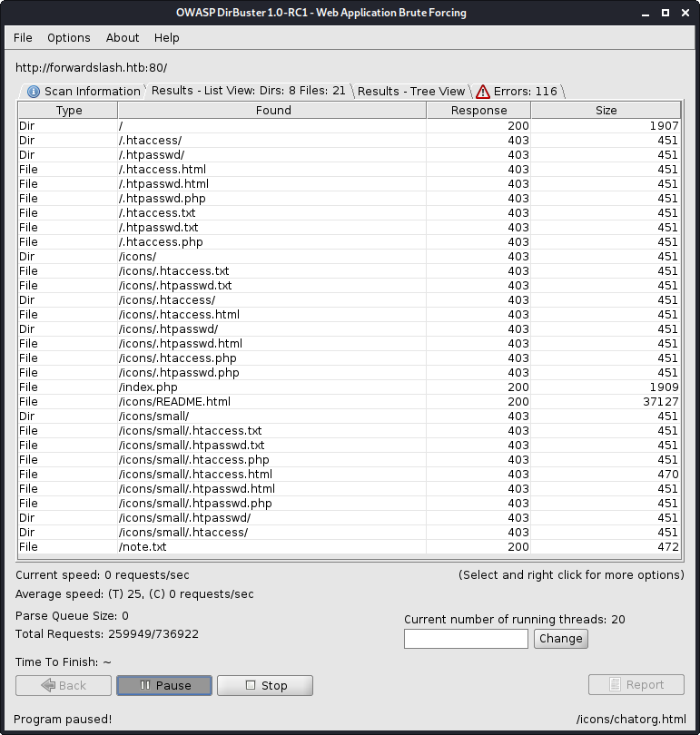Select the /icons/small/.htpasswd.txt row
Image resolution: width=700 pixels, height=735 pixels.
pos(349,445)
